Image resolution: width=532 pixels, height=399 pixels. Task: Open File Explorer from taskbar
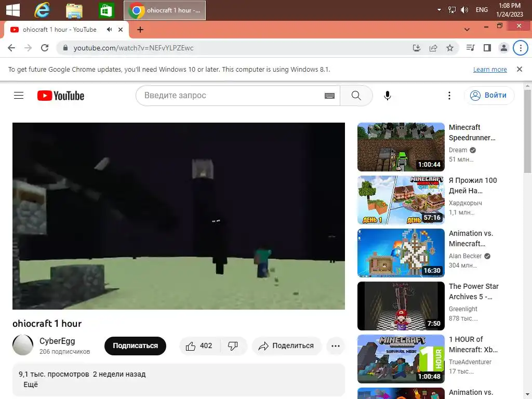click(74, 10)
